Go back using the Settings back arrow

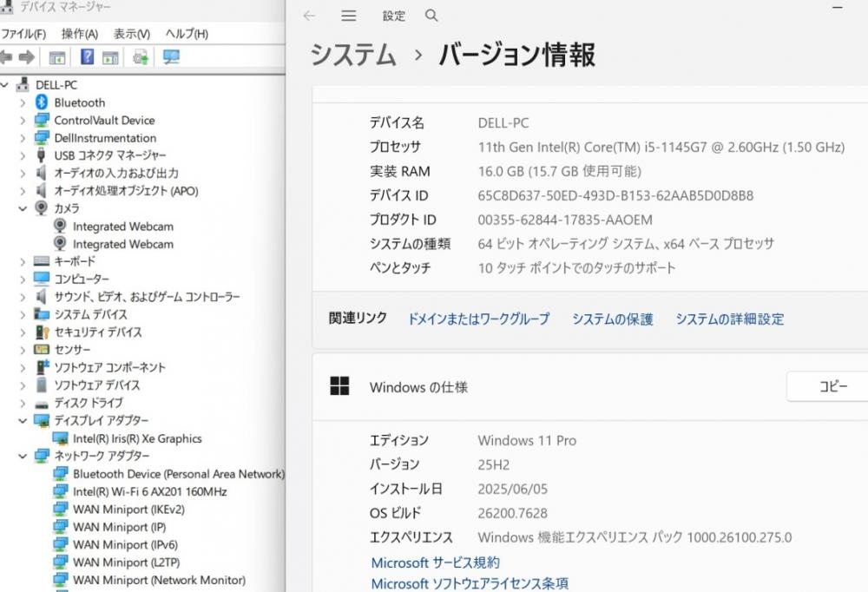tap(309, 16)
